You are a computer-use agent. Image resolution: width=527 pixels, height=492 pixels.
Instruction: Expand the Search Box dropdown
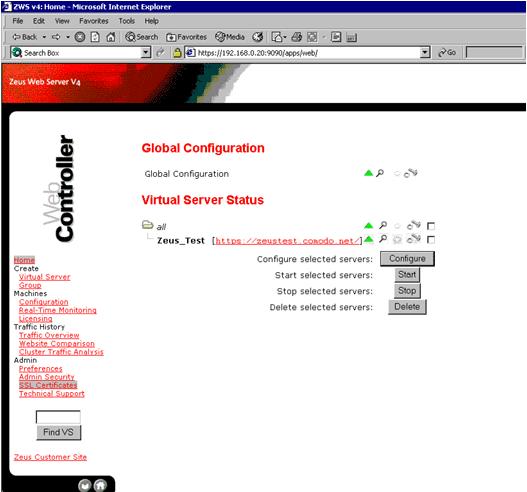[x=146, y=52]
